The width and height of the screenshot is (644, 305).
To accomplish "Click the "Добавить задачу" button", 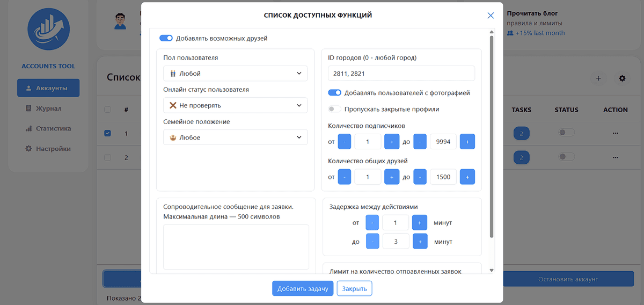I will pyautogui.click(x=303, y=288).
